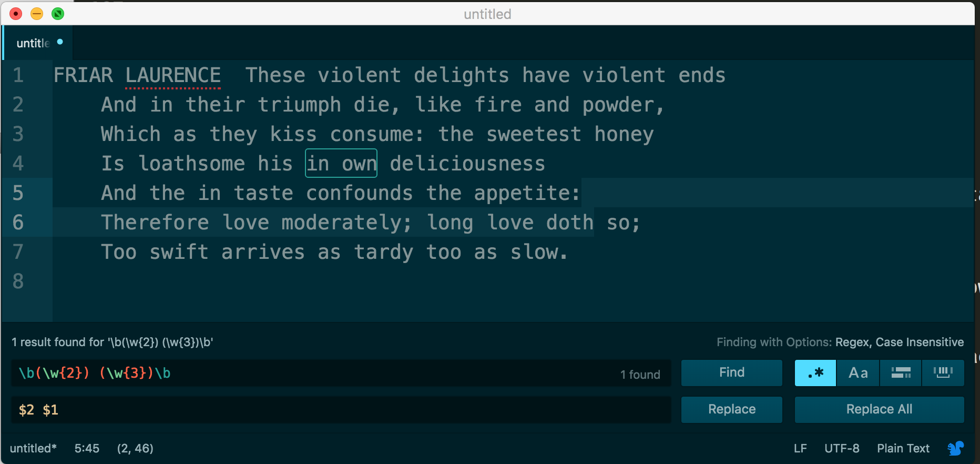The height and width of the screenshot is (464, 980).
Task: Click the 'Regex, Case Insensitive' options label
Action: click(x=900, y=342)
